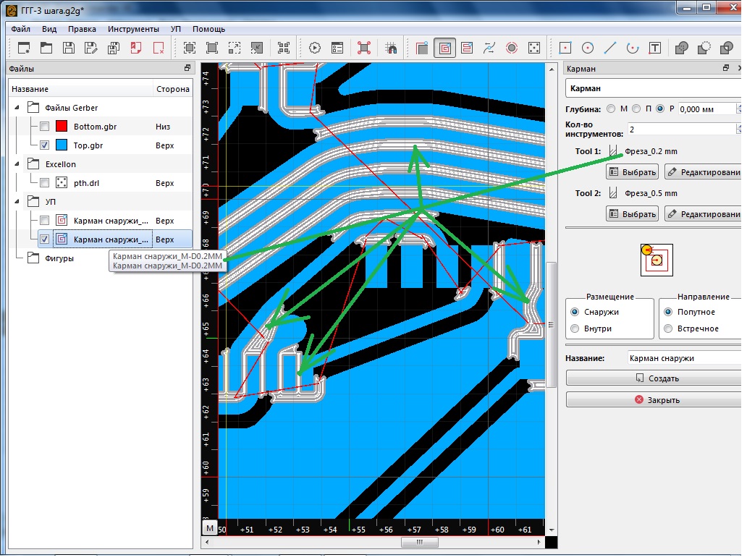This screenshot has width=747, height=560.
Task: Open a file with the folder icon
Action: [46, 48]
